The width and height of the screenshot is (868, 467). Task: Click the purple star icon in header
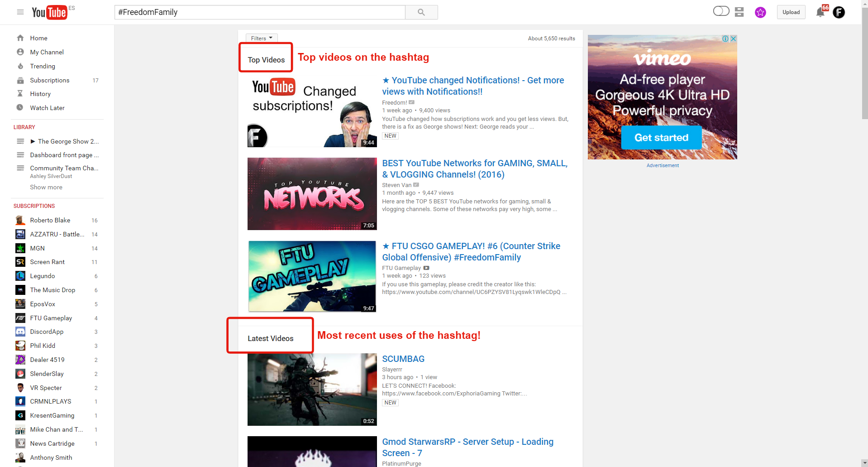760,12
